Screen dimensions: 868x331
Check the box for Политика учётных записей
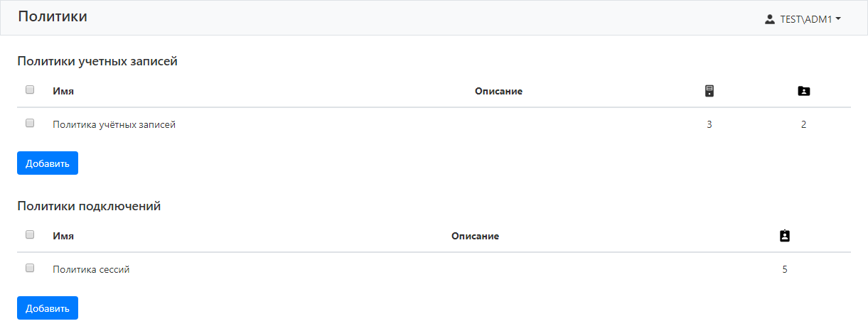(x=30, y=123)
